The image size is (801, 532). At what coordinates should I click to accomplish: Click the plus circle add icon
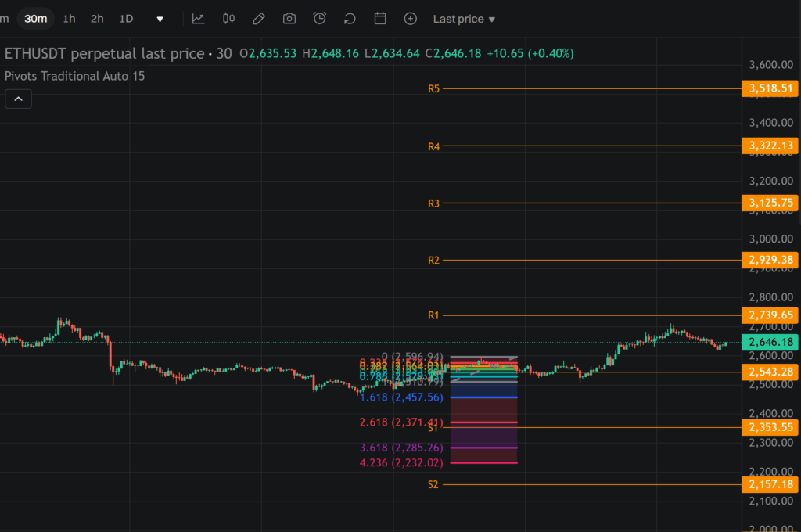pyautogui.click(x=411, y=19)
